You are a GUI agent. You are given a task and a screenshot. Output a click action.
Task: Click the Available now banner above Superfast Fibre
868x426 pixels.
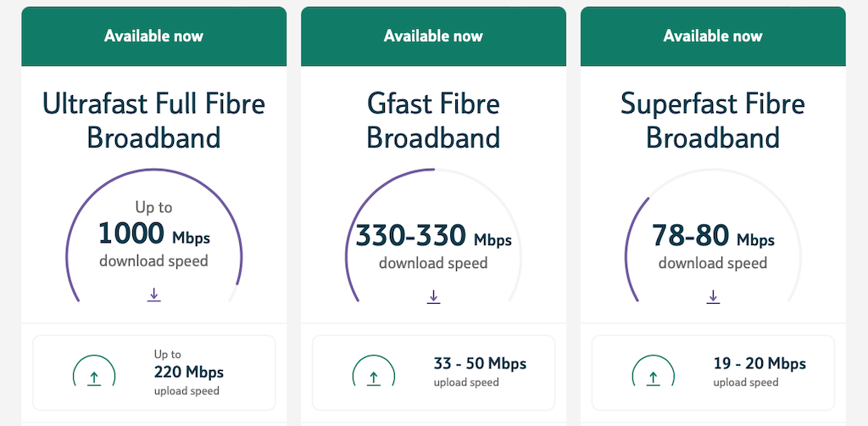click(x=713, y=36)
